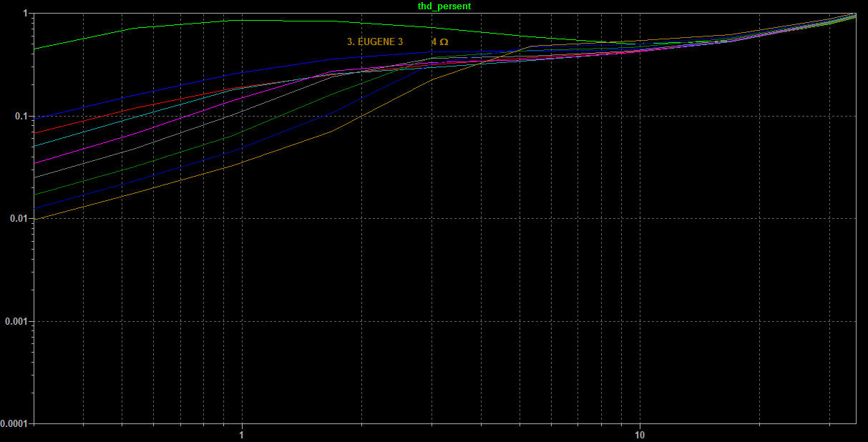This screenshot has width=868, height=442.
Task: Select the "3. EUGENE 3" text annotation
Action: click(x=374, y=42)
